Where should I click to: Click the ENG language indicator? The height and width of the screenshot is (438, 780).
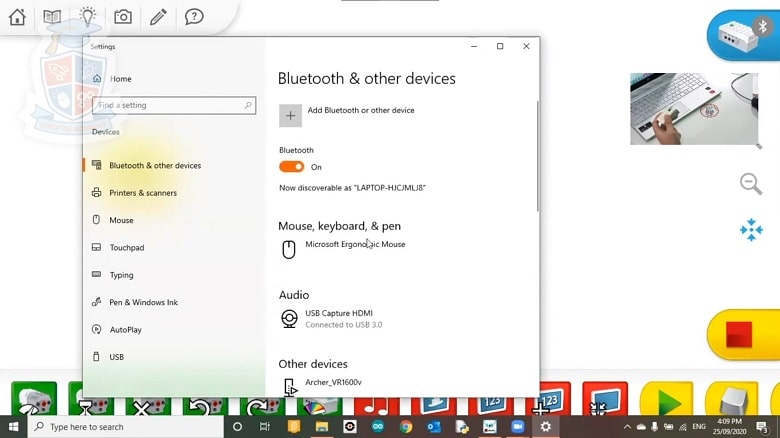pyautogui.click(x=699, y=427)
